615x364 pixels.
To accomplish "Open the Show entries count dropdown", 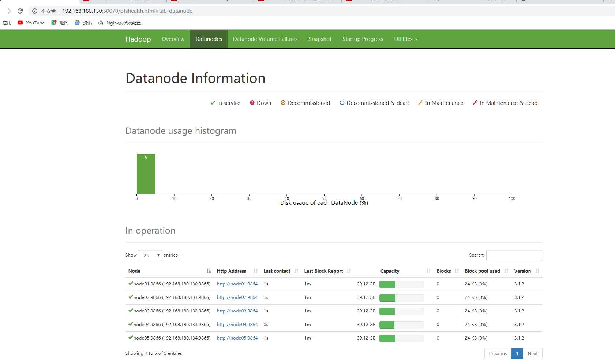I will tap(150, 255).
